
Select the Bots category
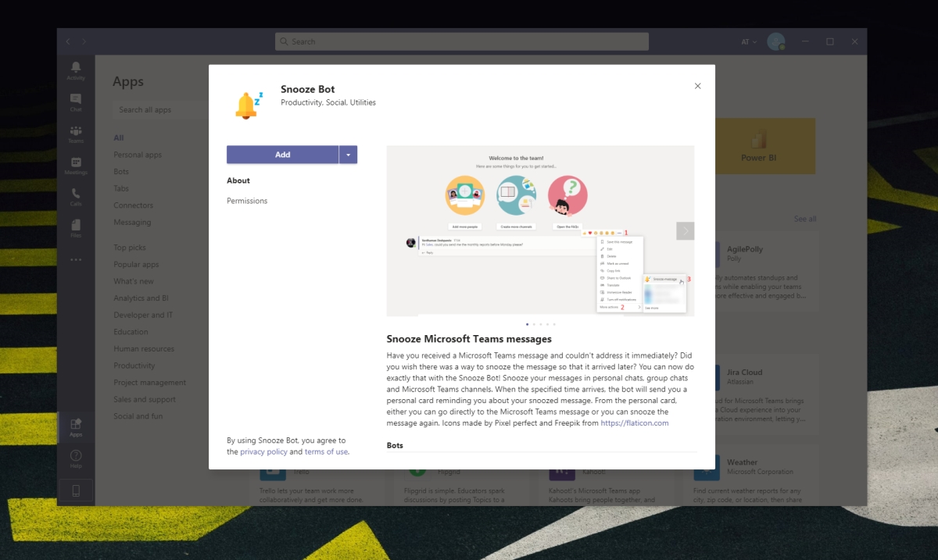tap(121, 172)
